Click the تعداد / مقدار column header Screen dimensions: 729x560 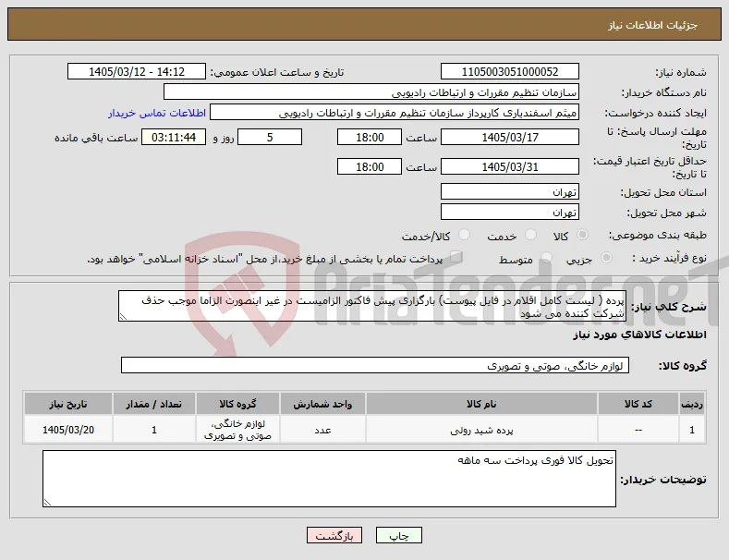coord(154,404)
